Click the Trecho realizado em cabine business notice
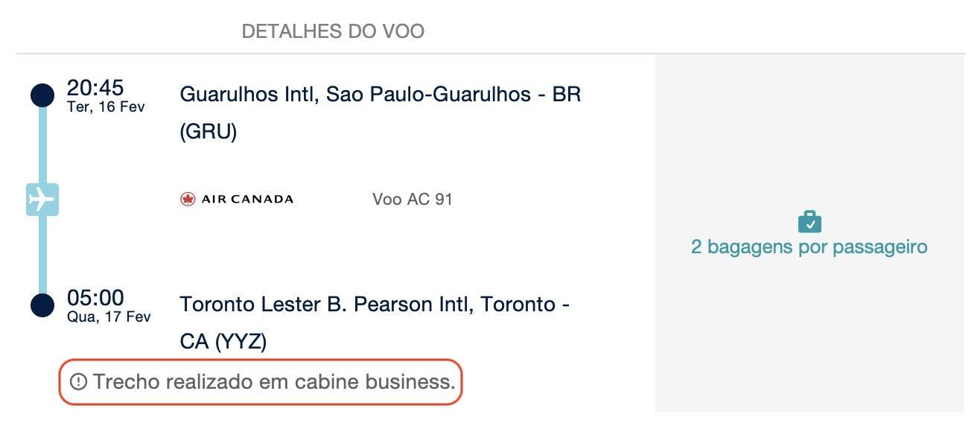 pyautogui.click(x=261, y=382)
